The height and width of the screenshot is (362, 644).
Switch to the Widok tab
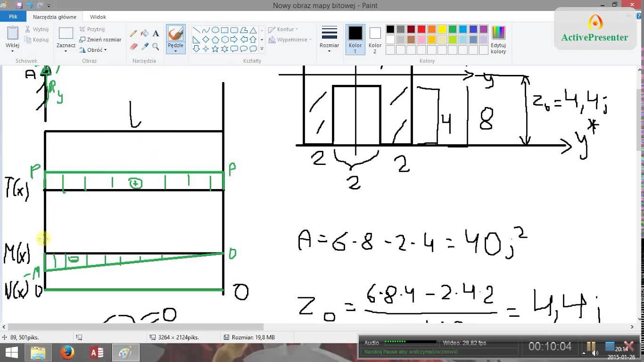point(98,17)
